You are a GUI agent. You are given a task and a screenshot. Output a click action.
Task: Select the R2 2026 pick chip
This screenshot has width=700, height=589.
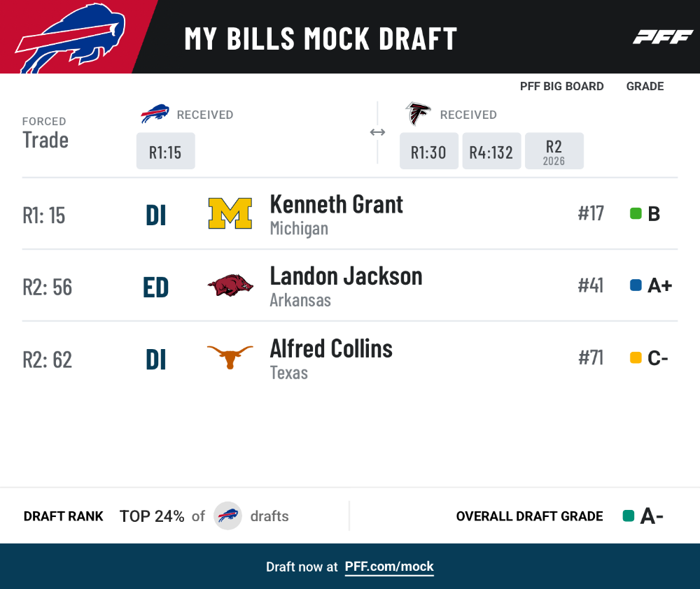[x=554, y=151]
